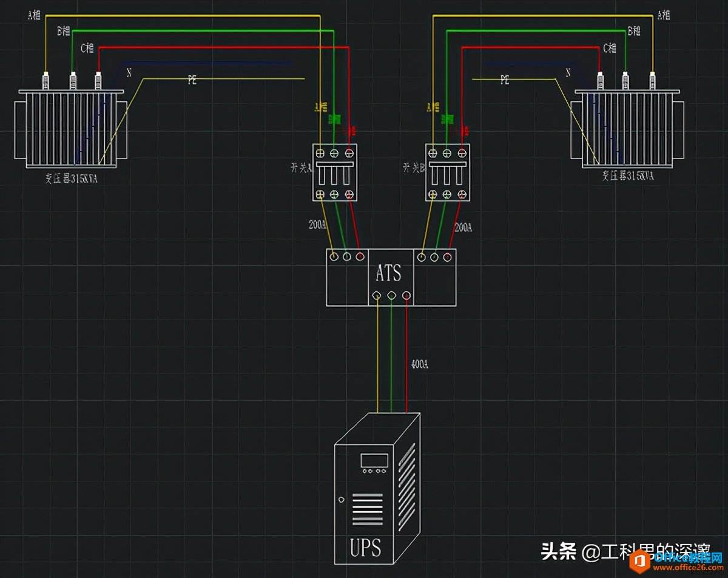Click the right 变压器315KVA label
Screen dimensions: 728x578
tap(628, 175)
